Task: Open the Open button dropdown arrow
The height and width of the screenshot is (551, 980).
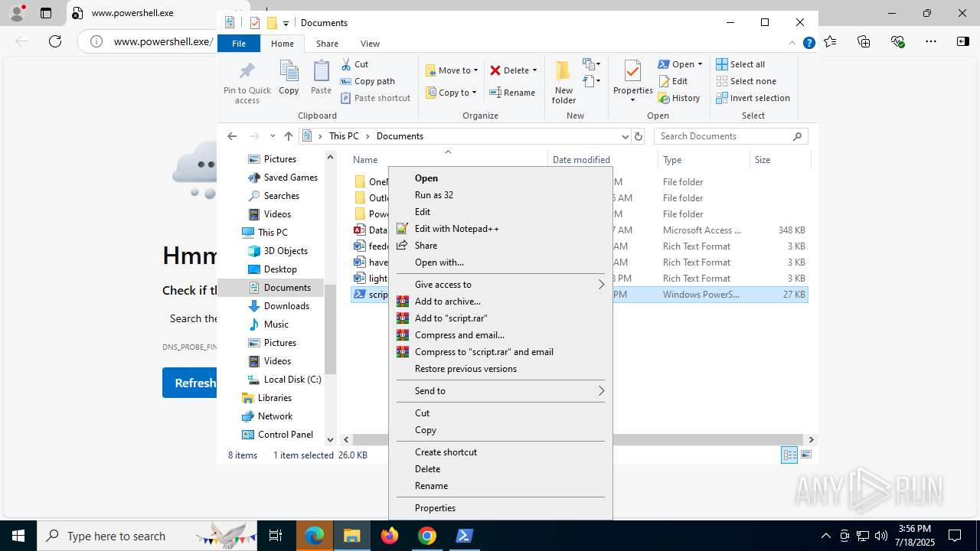Action: pyautogui.click(x=700, y=64)
